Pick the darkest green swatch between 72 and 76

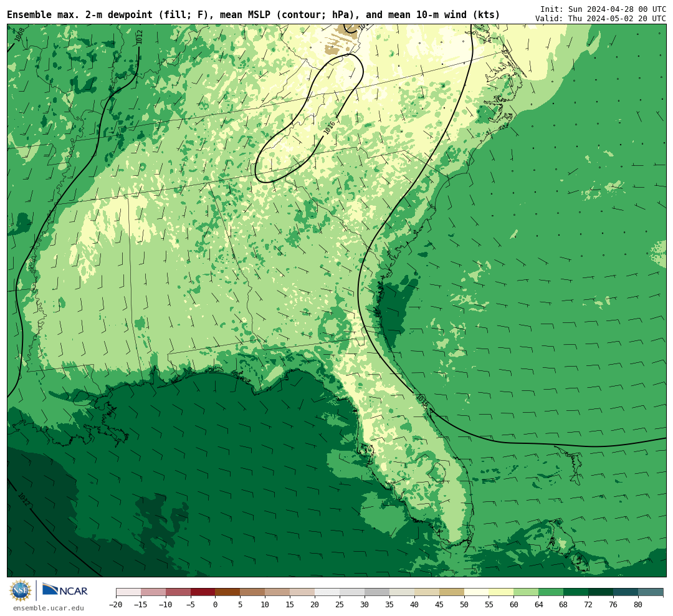pyautogui.click(x=601, y=592)
